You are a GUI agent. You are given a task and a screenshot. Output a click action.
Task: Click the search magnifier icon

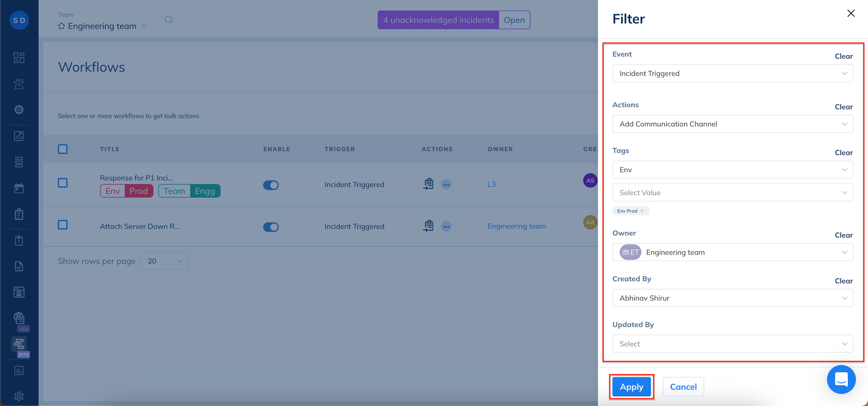point(169,20)
